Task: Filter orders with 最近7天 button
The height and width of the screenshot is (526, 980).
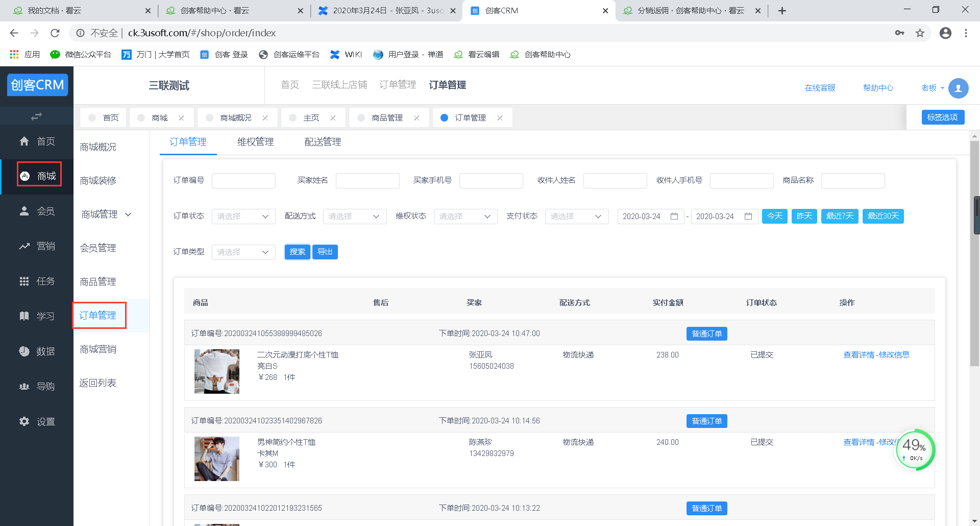Action: tap(839, 217)
